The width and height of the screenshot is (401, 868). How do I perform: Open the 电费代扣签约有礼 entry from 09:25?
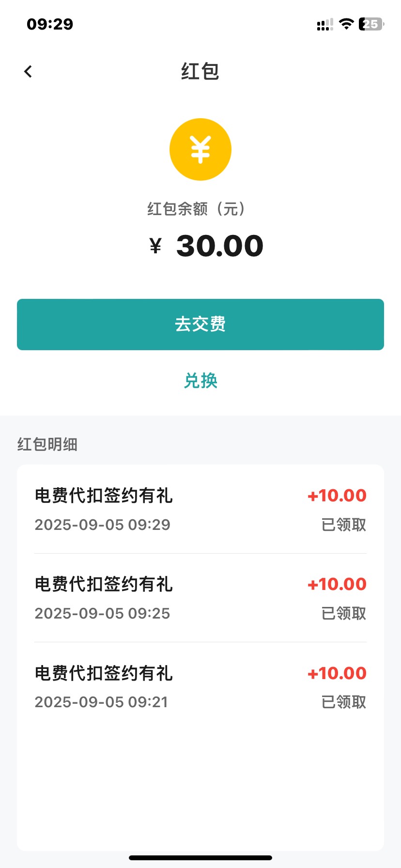(200, 598)
